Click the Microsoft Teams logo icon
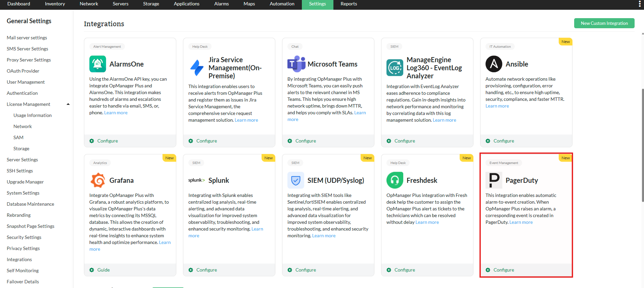This screenshot has height=288, width=644. click(x=296, y=64)
